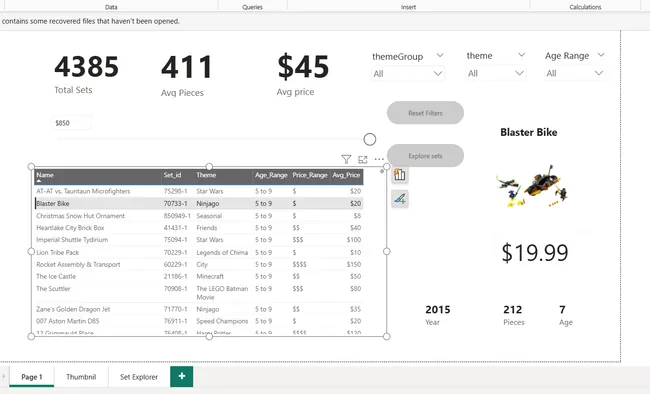Click the $$$$ price range cell for City
This screenshot has height=394, width=650.
pyautogui.click(x=299, y=264)
